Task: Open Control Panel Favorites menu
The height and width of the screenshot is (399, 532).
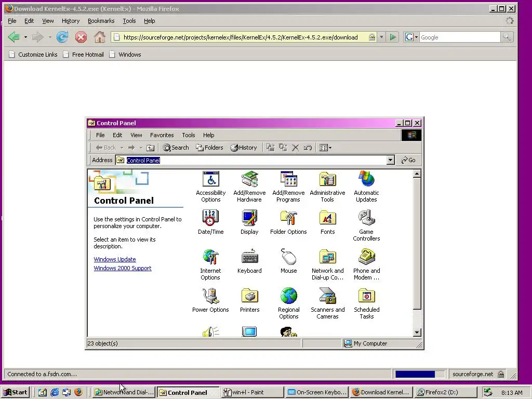Action: click(x=162, y=135)
